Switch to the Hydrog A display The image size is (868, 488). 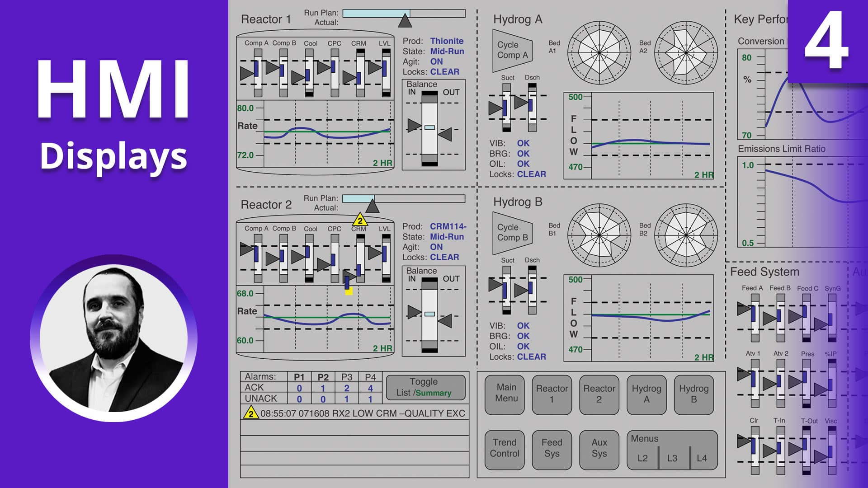[x=646, y=394]
